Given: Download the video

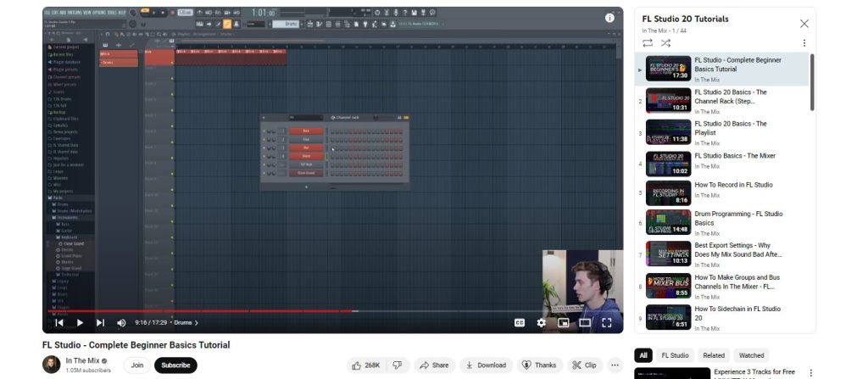Looking at the screenshot, I should pyautogui.click(x=486, y=365).
